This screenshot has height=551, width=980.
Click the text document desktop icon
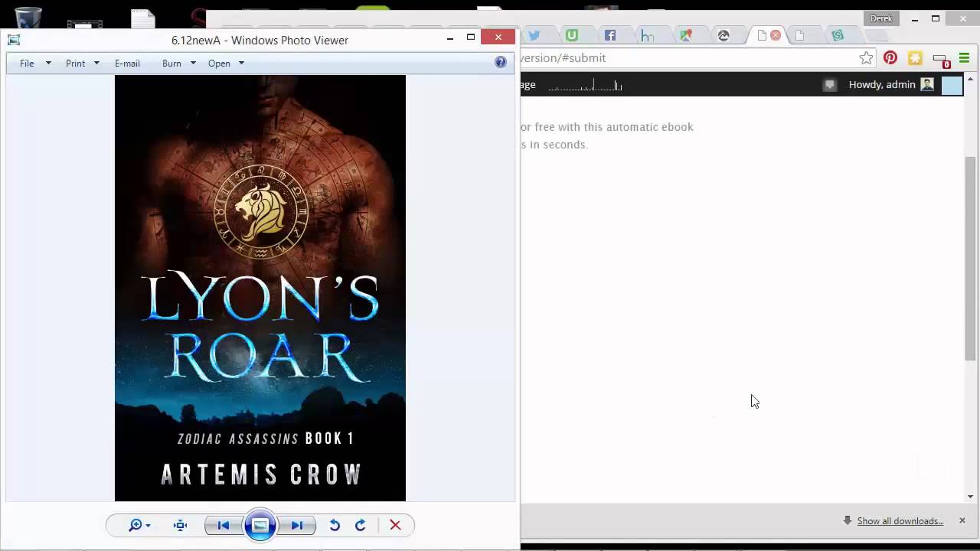(x=142, y=19)
